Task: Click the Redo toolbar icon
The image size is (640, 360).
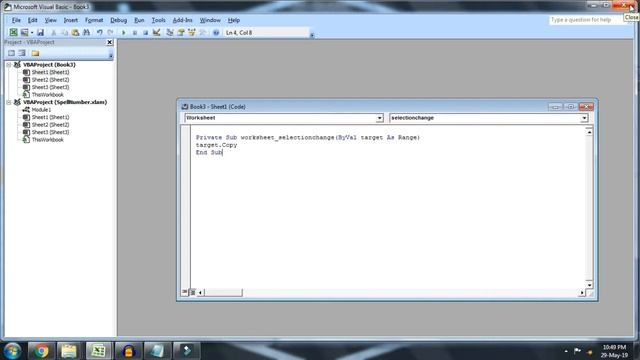Action: [x=110, y=32]
